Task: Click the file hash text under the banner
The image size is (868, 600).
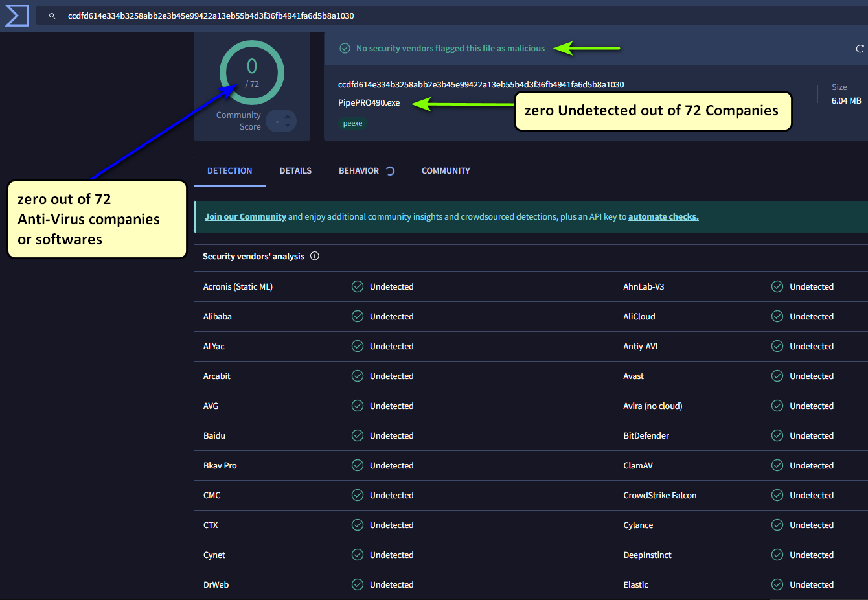Action: [x=481, y=85]
